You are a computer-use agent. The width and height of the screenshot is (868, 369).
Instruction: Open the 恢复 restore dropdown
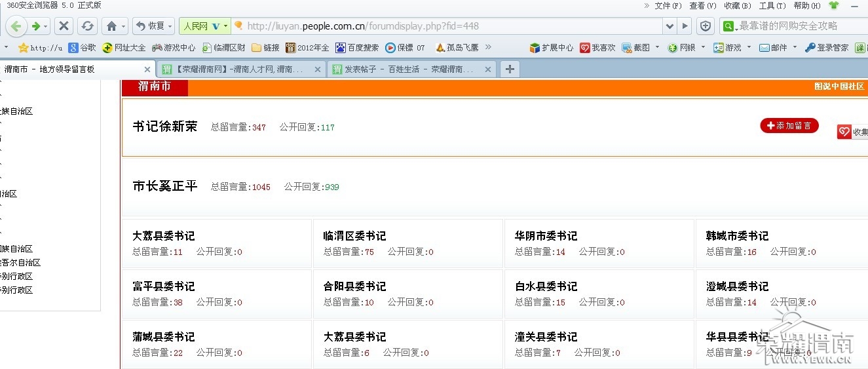pos(153,26)
